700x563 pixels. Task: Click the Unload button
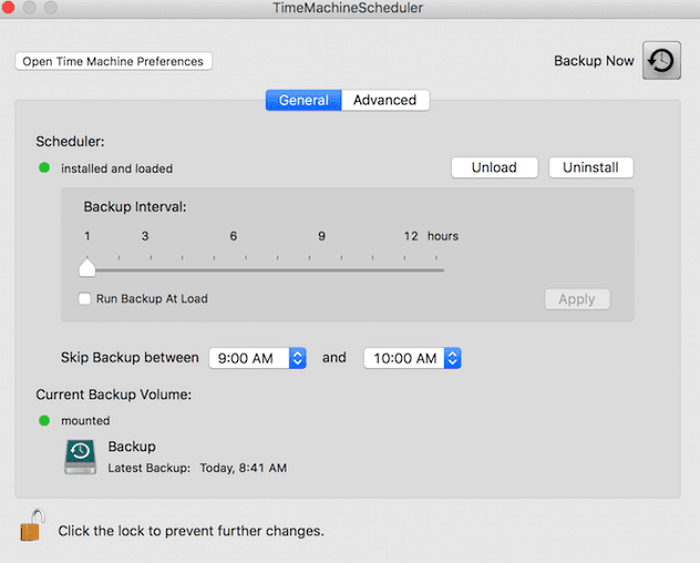[494, 168]
